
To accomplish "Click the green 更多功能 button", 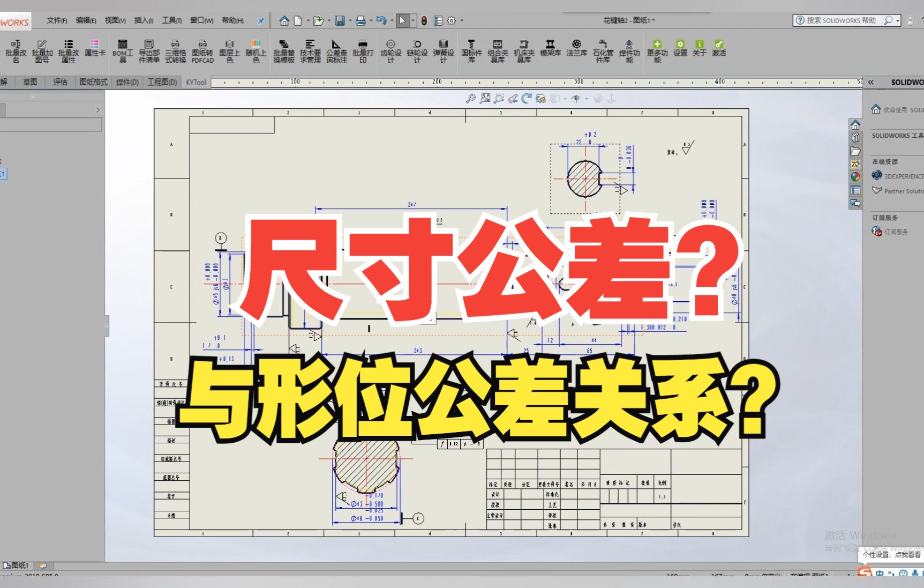I will (657, 51).
